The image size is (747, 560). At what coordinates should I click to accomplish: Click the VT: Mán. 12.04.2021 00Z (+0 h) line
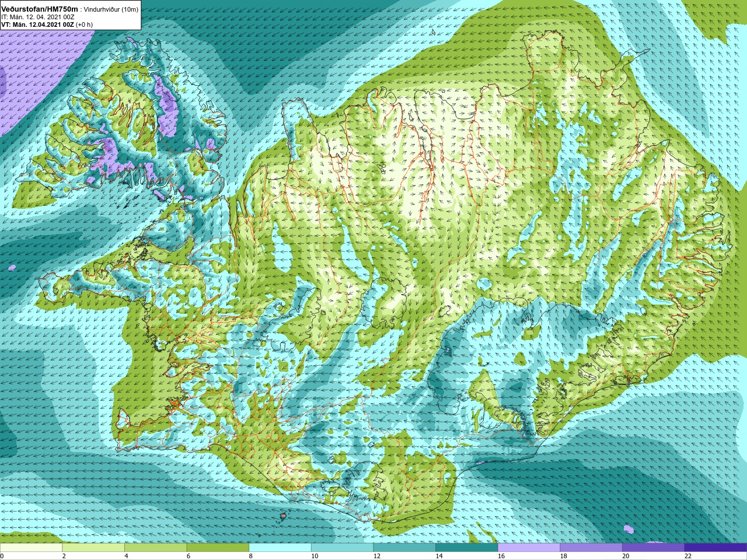tap(47, 24)
